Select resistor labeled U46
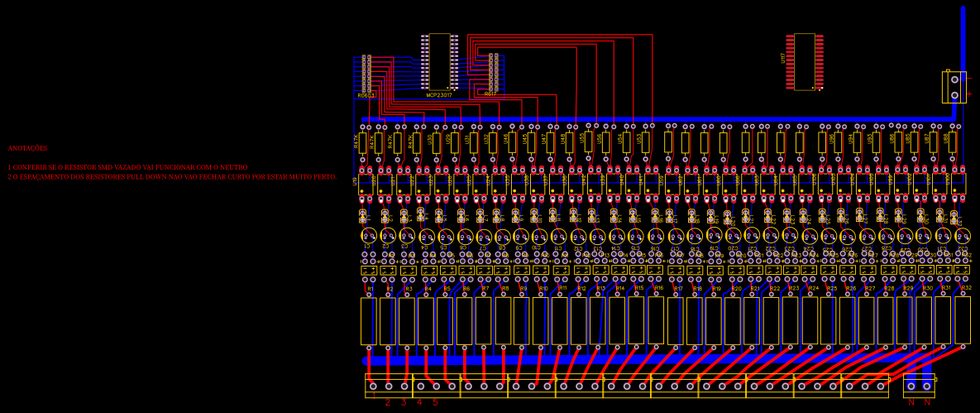 click(x=512, y=142)
